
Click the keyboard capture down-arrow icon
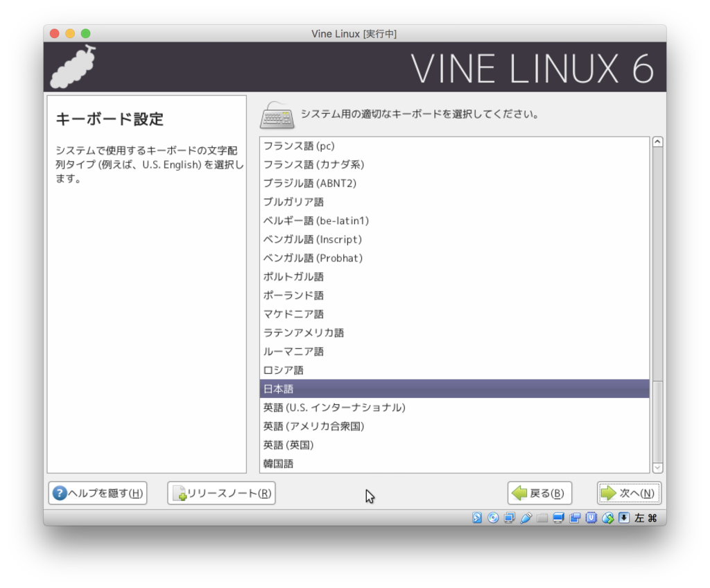click(624, 518)
